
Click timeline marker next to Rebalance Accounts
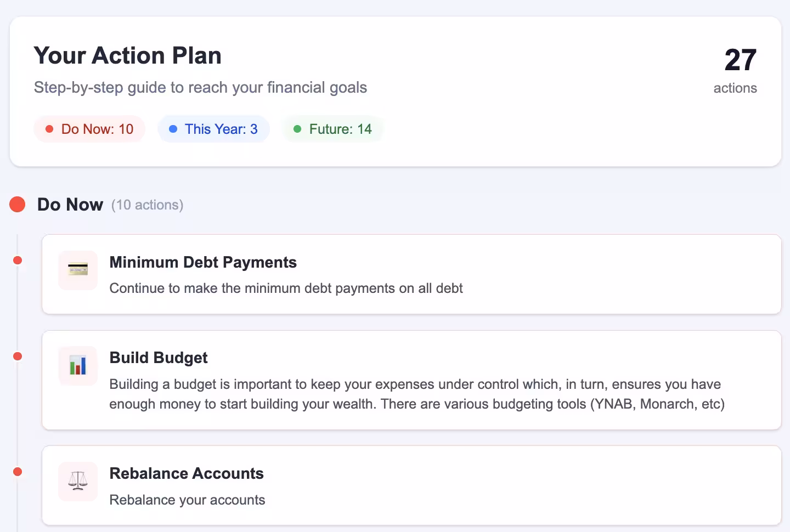[x=18, y=472]
